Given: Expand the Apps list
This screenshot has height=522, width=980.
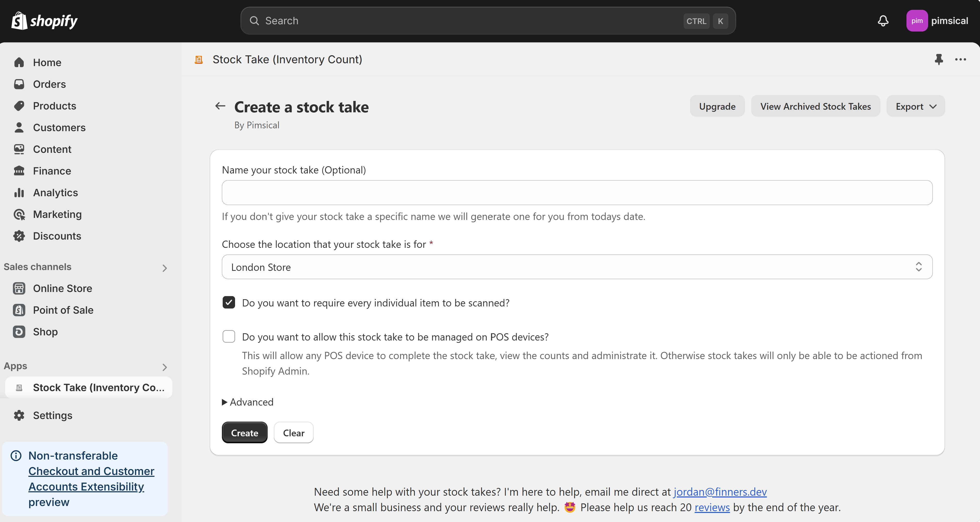Looking at the screenshot, I should [164, 367].
